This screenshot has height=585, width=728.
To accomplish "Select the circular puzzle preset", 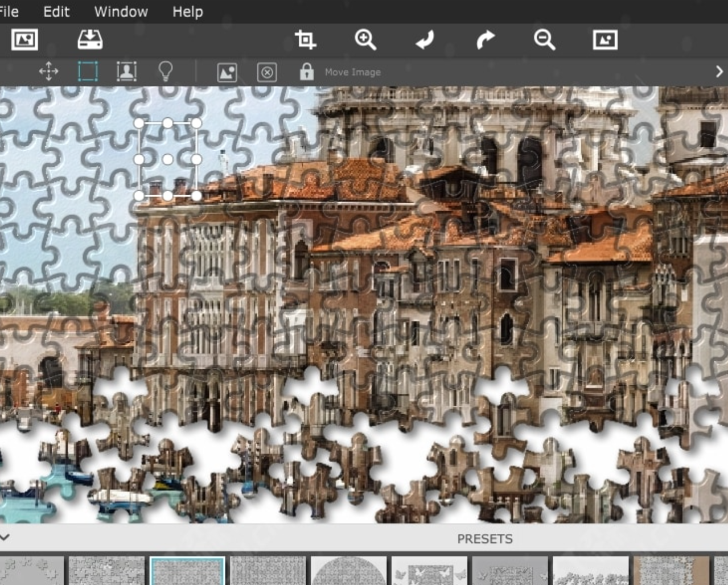I will (349, 571).
